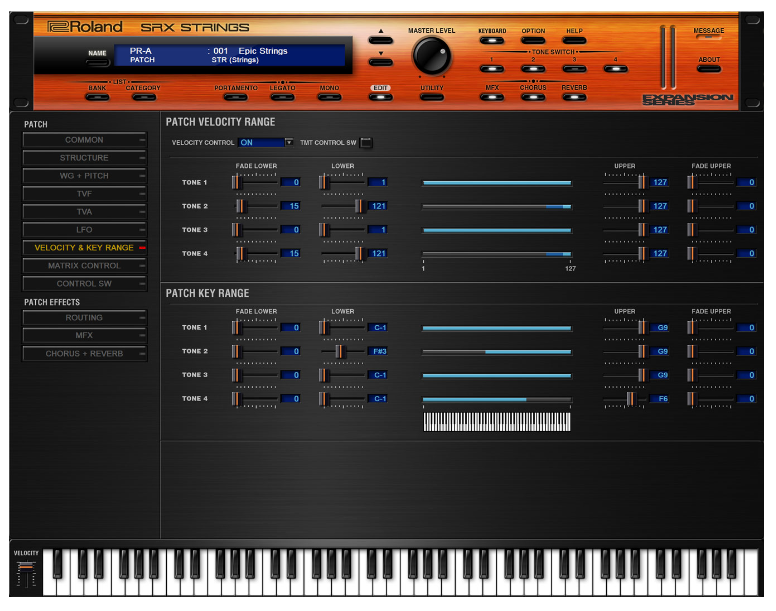Toggle the Mono button

tap(329, 97)
